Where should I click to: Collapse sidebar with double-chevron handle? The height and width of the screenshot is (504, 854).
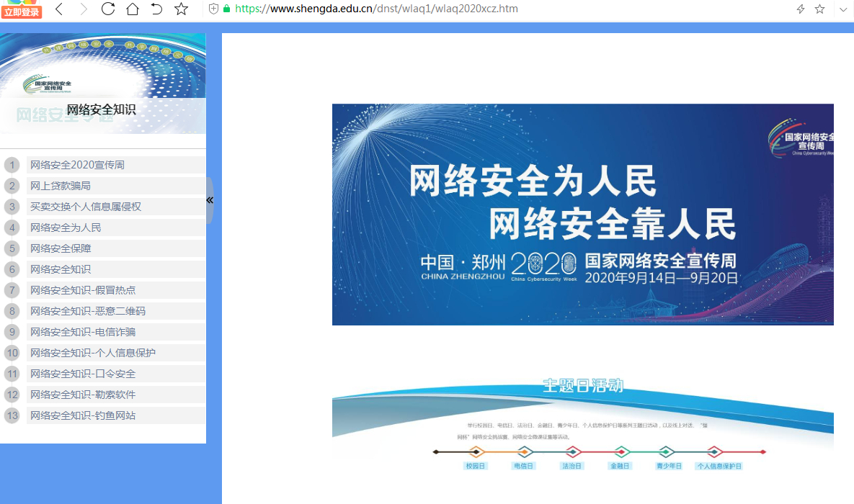210,200
